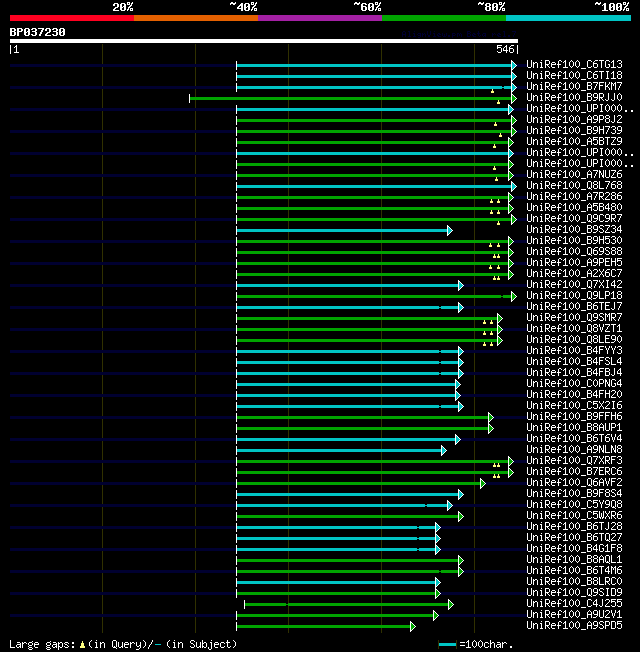Open hit UniRef100_B9RJJ0

[574, 97]
